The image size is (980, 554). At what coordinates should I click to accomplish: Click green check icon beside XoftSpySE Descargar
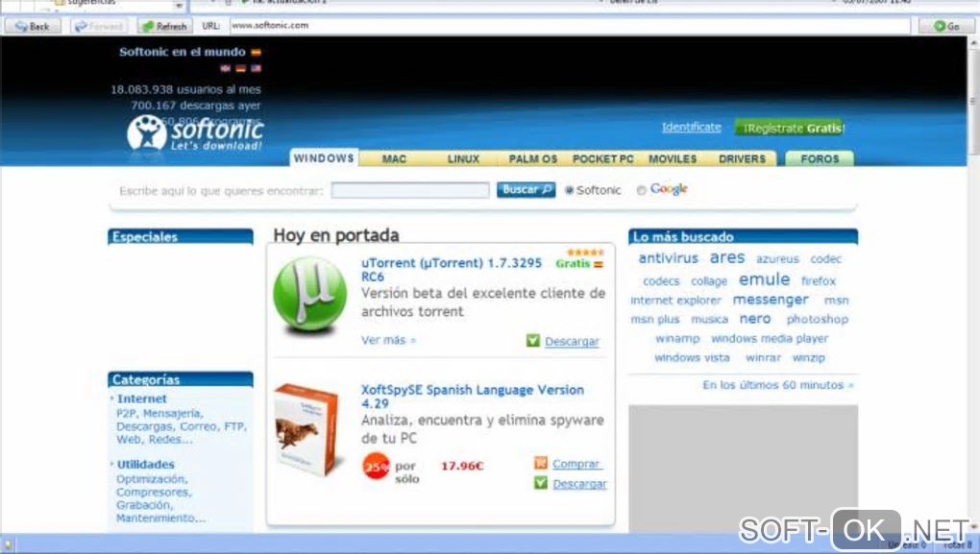tap(541, 483)
